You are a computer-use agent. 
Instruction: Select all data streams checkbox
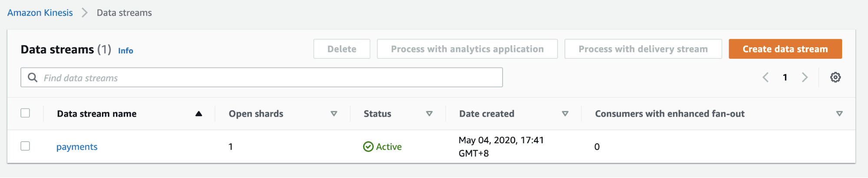[25, 113]
